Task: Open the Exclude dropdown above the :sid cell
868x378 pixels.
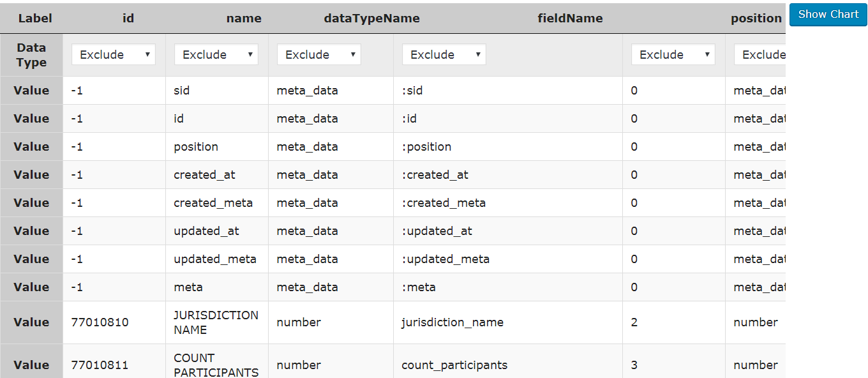Action: tap(444, 55)
